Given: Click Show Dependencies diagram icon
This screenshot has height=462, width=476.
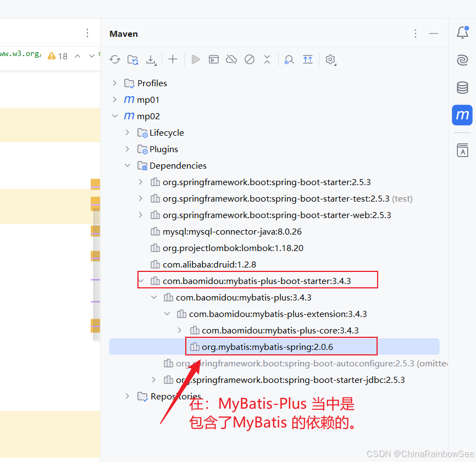Looking at the screenshot, I should click(308, 59).
